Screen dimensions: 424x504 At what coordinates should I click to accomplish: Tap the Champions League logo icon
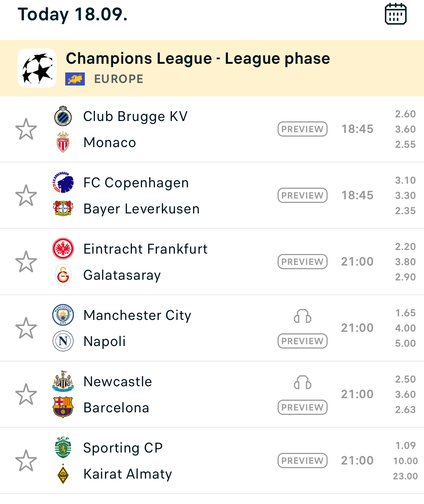[37, 68]
